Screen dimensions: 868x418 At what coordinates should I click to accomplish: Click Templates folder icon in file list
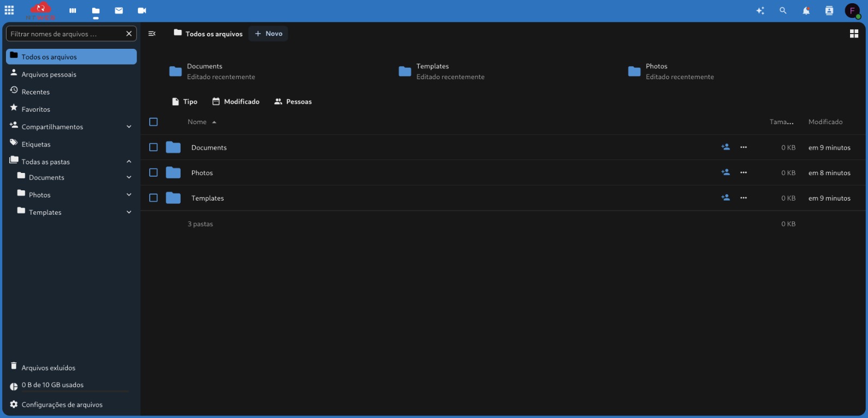click(x=173, y=198)
